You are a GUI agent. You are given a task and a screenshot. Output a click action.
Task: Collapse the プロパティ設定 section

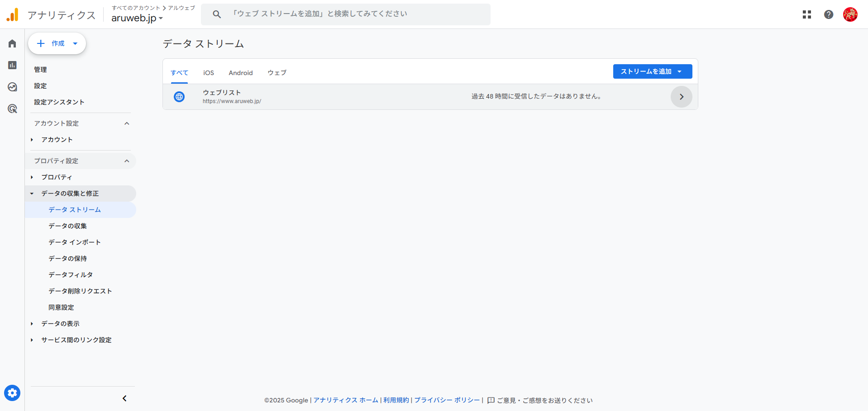127,161
